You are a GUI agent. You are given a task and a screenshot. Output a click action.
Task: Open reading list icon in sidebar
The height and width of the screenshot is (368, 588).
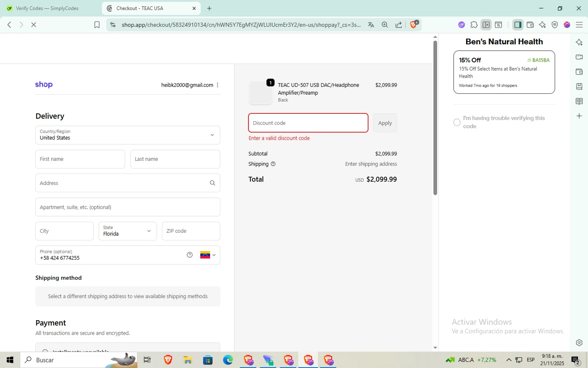click(x=579, y=101)
